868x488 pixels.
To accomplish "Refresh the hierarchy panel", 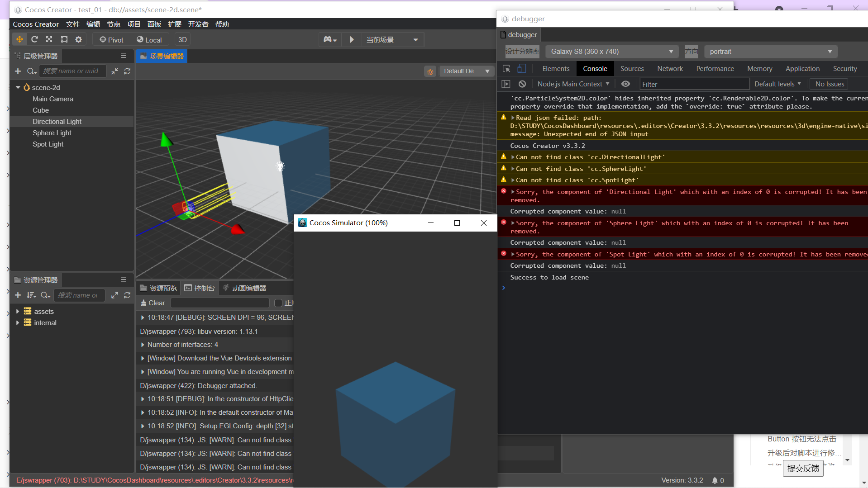I will point(127,71).
